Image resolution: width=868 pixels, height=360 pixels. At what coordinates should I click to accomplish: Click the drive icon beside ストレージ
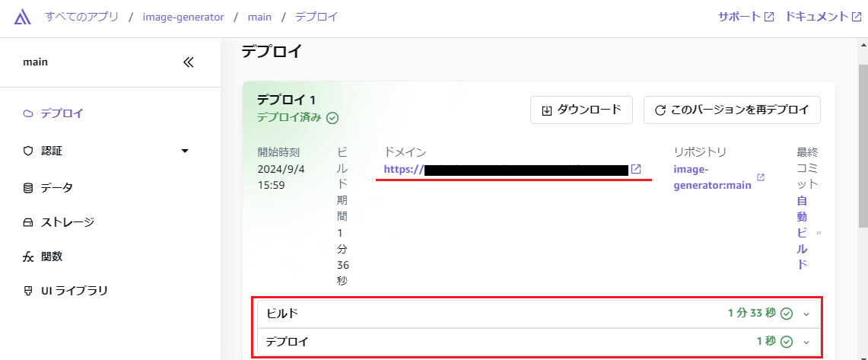28,223
